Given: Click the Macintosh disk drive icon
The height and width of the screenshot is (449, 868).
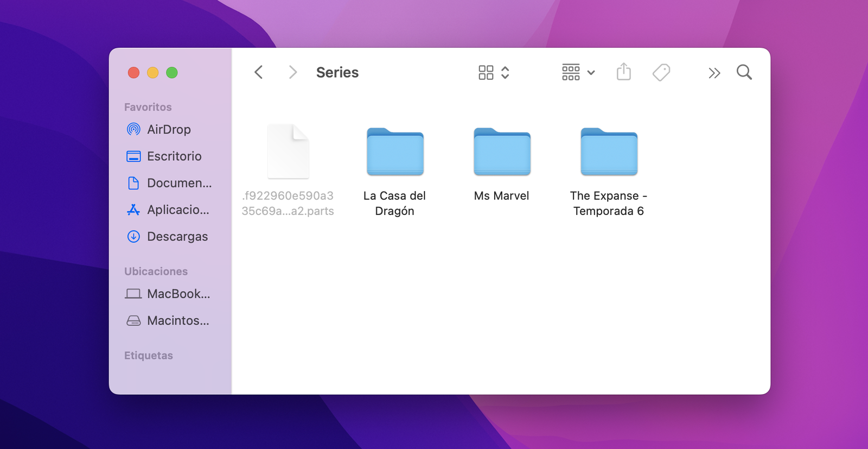Looking at the screenshot, I should click(133, 321).
